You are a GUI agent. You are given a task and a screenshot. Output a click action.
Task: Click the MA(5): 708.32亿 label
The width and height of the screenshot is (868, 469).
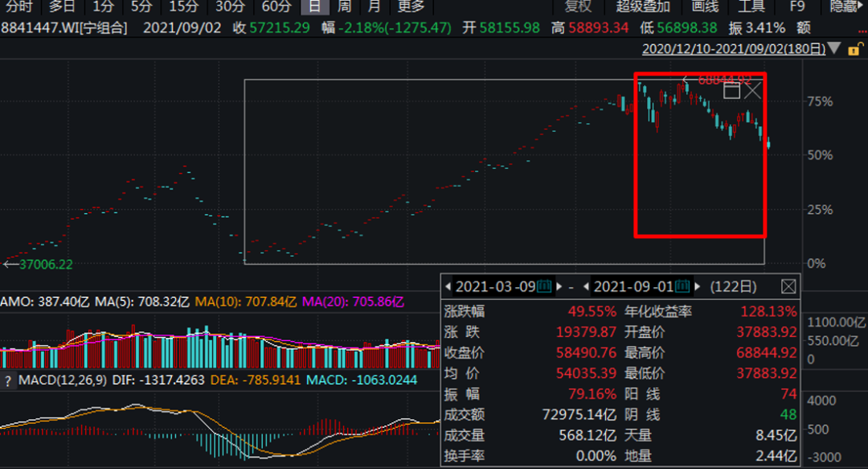click(x=142, y=302)
